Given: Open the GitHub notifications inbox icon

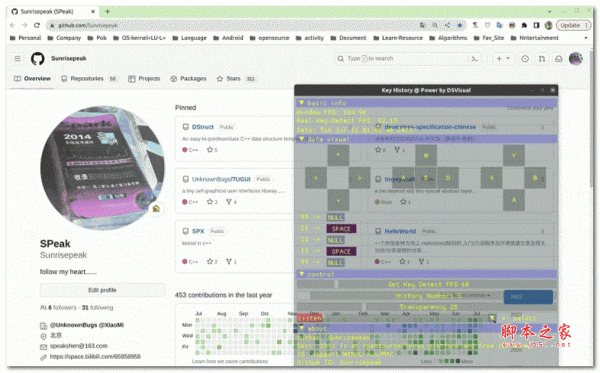Looking at the screenshot, I should 559,59.
